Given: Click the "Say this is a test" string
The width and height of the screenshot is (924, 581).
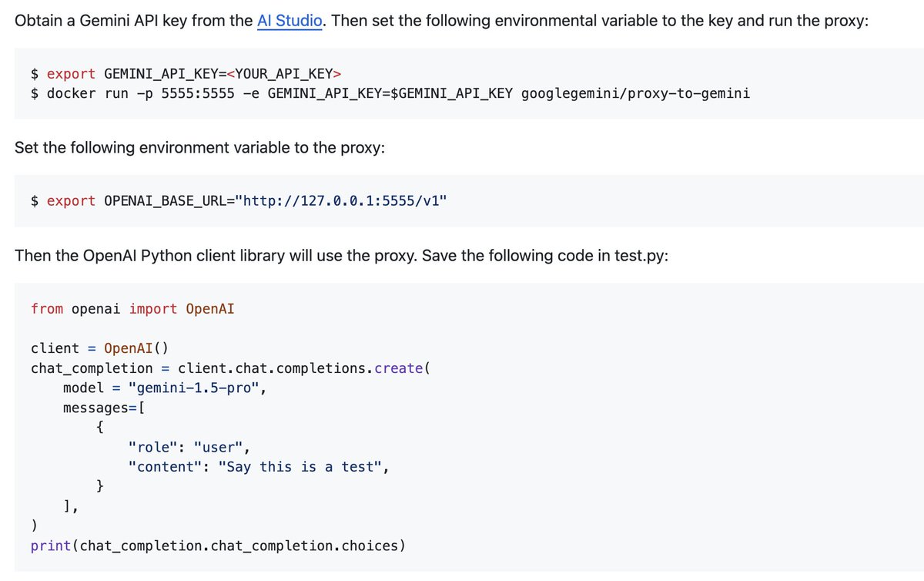Looking at the screenshot, I should click(x=300, y=467).
